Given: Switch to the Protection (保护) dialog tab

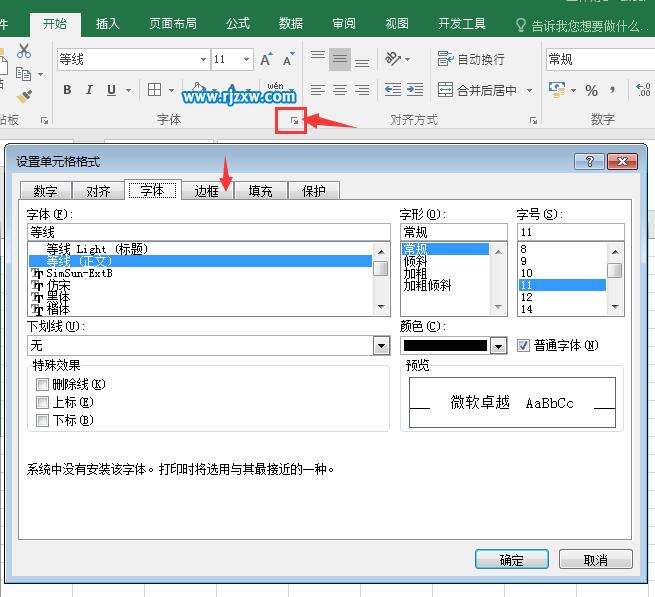Looking at the screenshot, I should (314, 191).
